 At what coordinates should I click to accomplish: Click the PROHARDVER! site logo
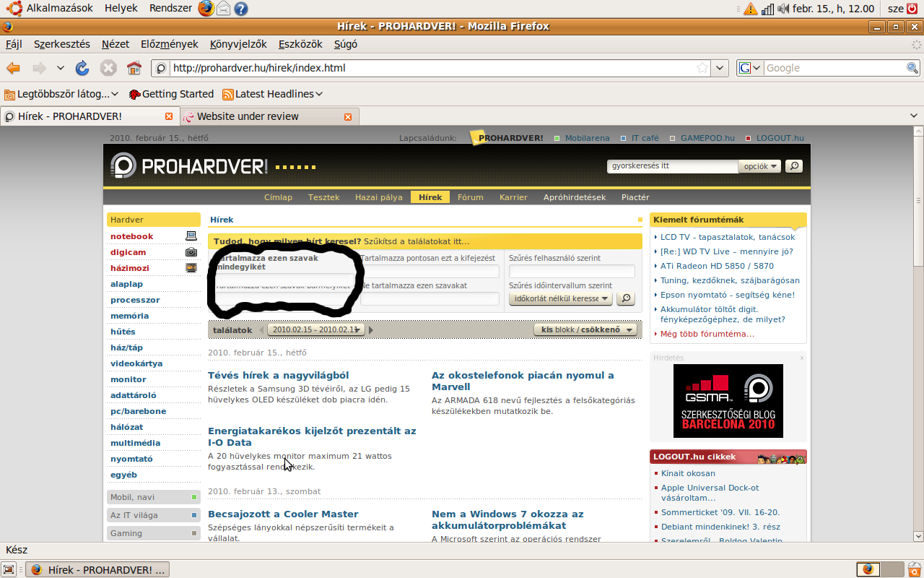(189, 166)
